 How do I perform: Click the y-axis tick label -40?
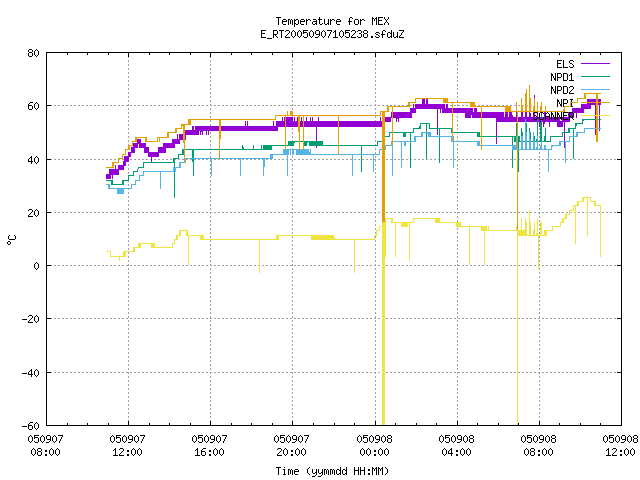pos(31,373)
